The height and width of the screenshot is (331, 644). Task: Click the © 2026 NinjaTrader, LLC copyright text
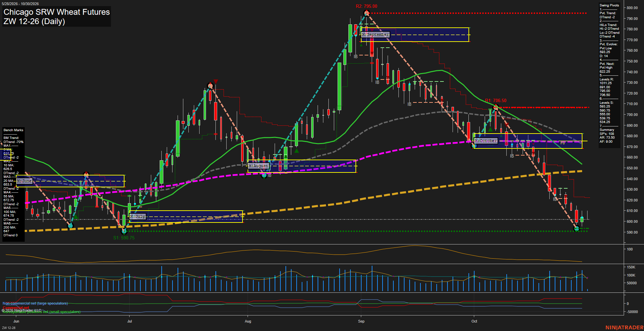pos(21,310)
